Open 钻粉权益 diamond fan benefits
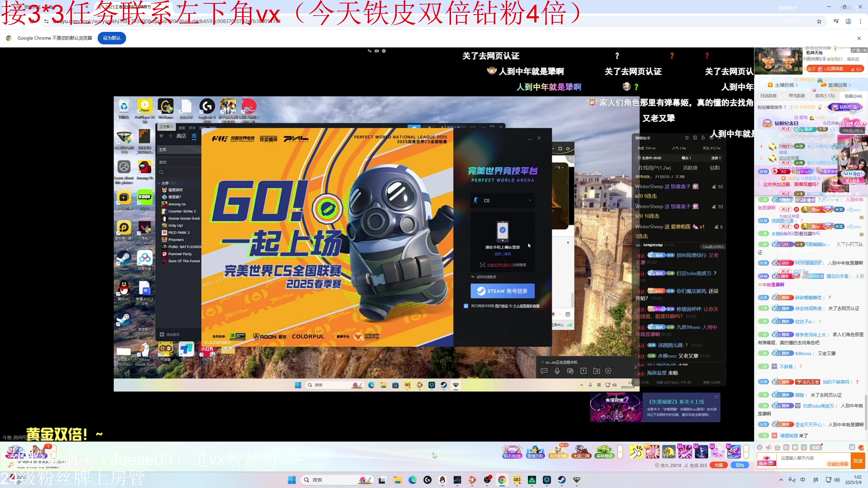The image size is (868, 488). click(845, 107)
